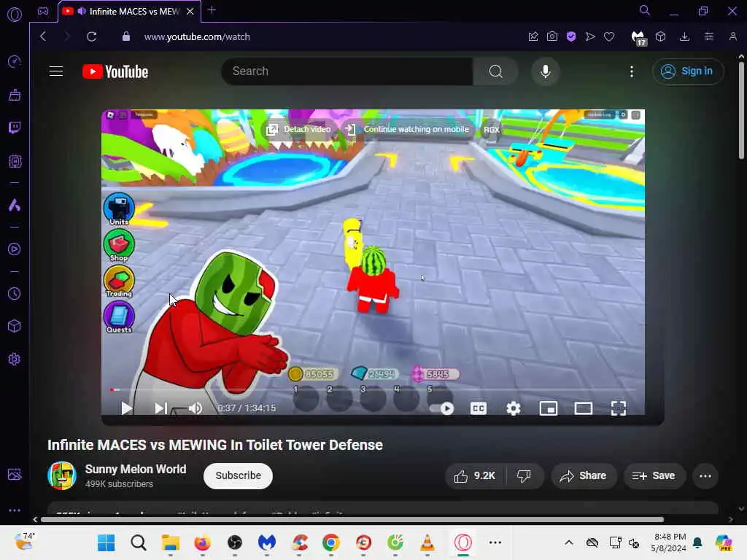Open Windows Start menu
Screen dimensions: 747x560
[x=106, y=542]
